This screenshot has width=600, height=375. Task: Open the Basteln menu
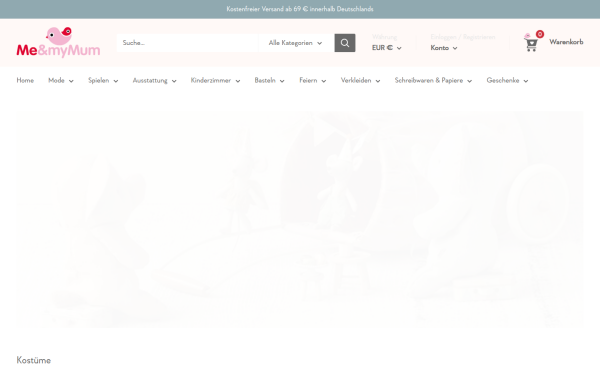(269, 80)
